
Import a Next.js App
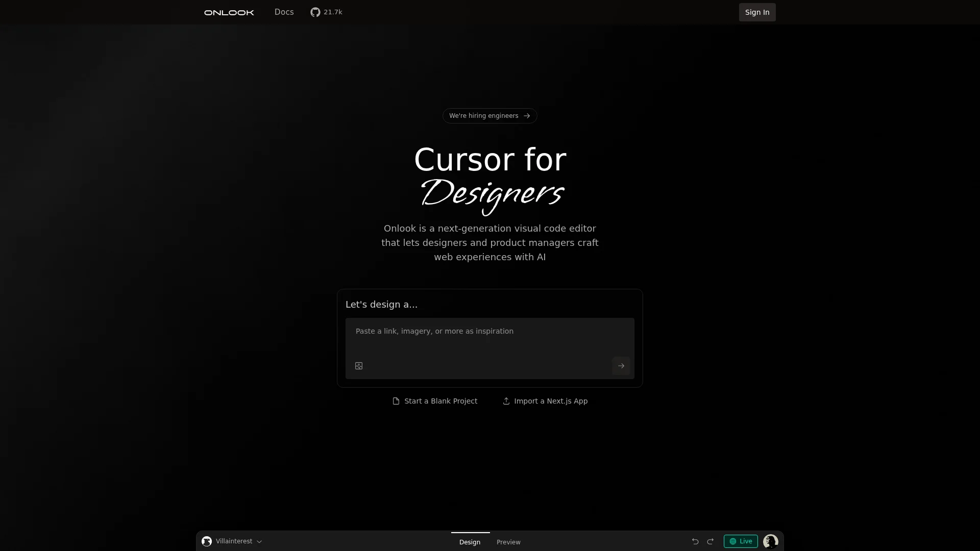tap(545, 401)
